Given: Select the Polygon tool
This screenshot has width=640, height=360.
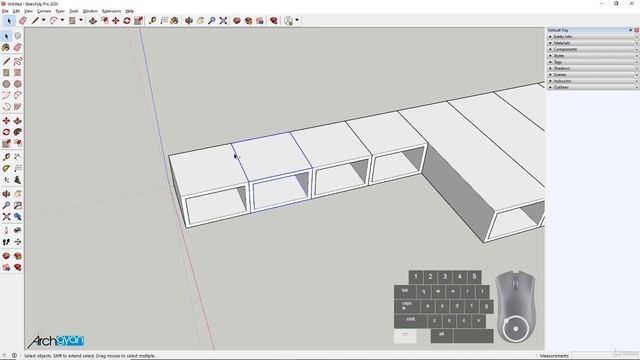Looking at the screenshot, I should [x=18, y=84].
